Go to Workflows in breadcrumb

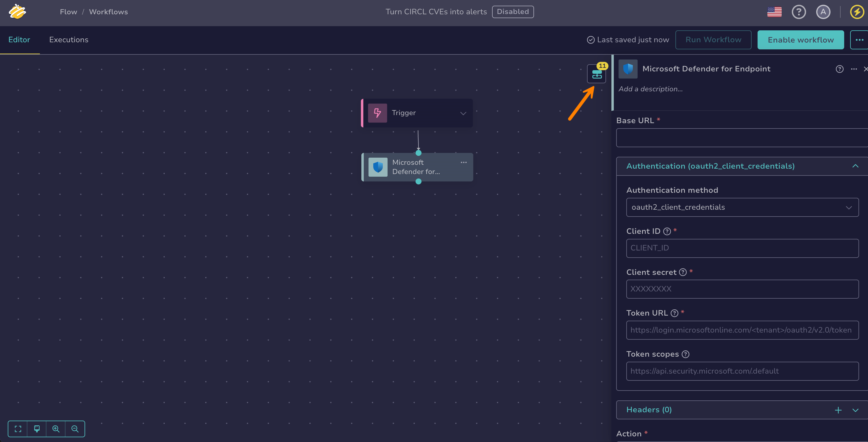(108, 12)
